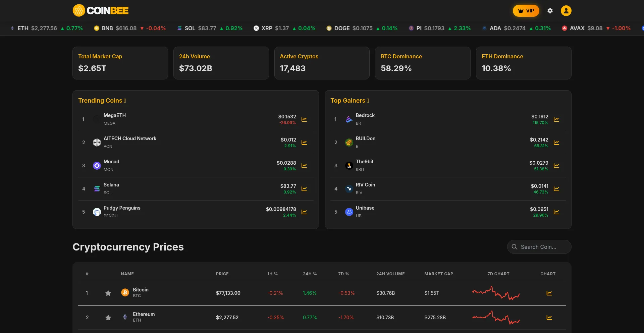This screenshot has width=644, height=333.
Task: Click the Solana logo in Trending Coins
Action: 97,189
